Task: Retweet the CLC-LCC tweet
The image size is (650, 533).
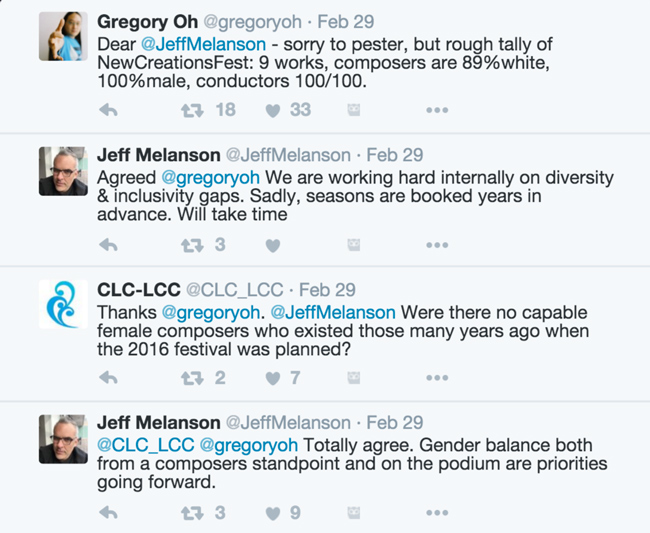Action: [x=192, y=378]
